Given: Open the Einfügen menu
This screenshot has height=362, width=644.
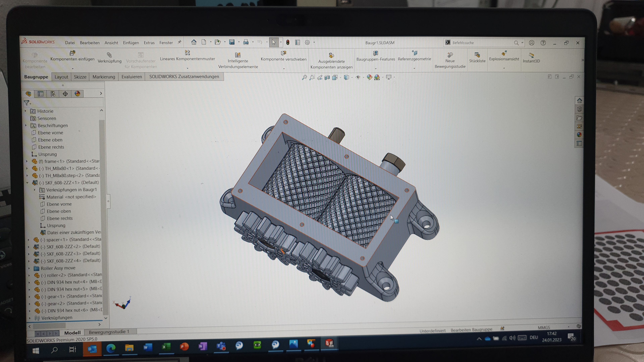Looking at the screenshot, I should click(x=131, y=43).
